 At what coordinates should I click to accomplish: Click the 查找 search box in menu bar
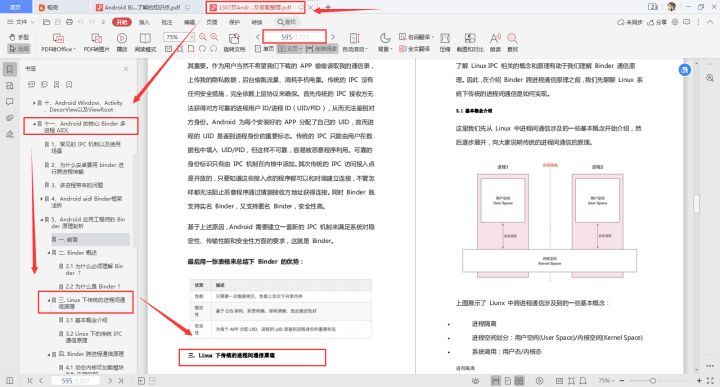point(288,22)
